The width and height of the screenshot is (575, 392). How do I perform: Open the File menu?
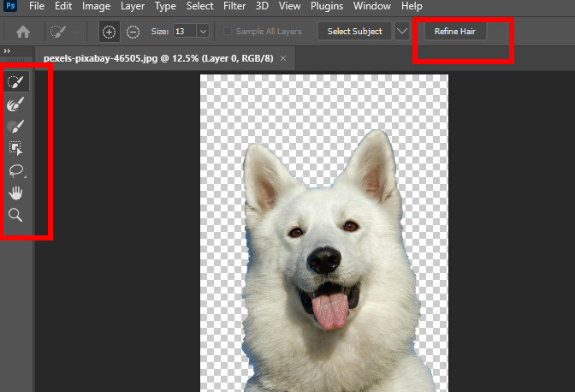click(x=36, y=6)
